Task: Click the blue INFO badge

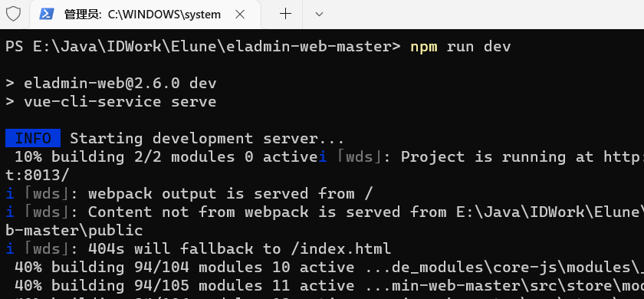Action: pos(33,138)
